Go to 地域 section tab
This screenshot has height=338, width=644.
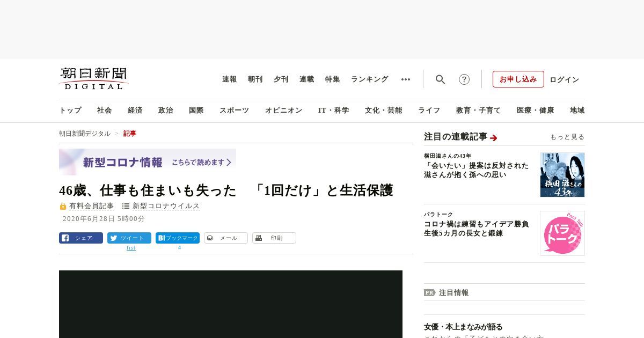point(577,111)
